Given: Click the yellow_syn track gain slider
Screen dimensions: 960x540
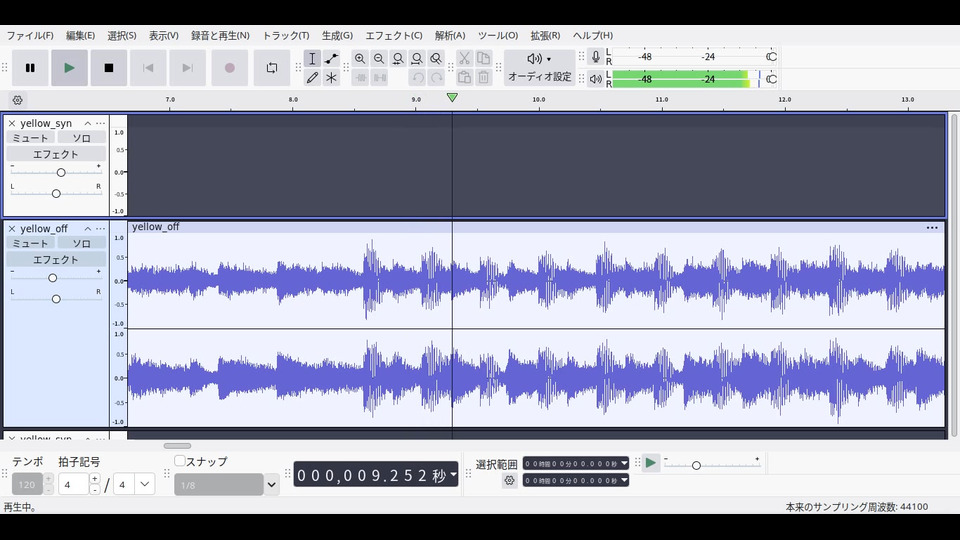Looking at the screenshot, I should click(61, 173).
